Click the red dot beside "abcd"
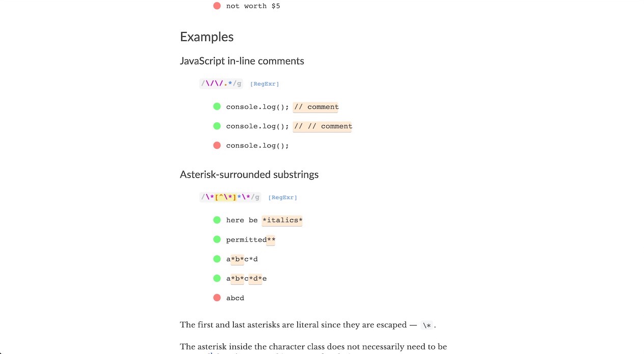 (217, 297)
